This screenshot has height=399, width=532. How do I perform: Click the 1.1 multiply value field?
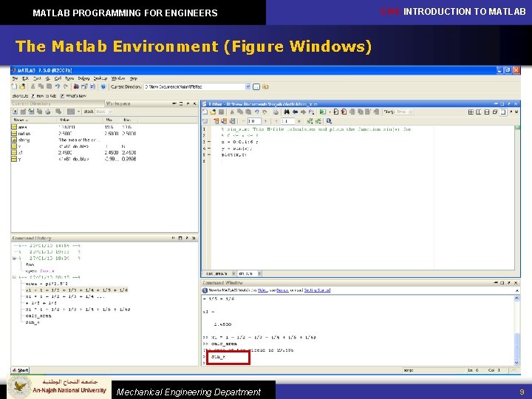pos(287,121)
